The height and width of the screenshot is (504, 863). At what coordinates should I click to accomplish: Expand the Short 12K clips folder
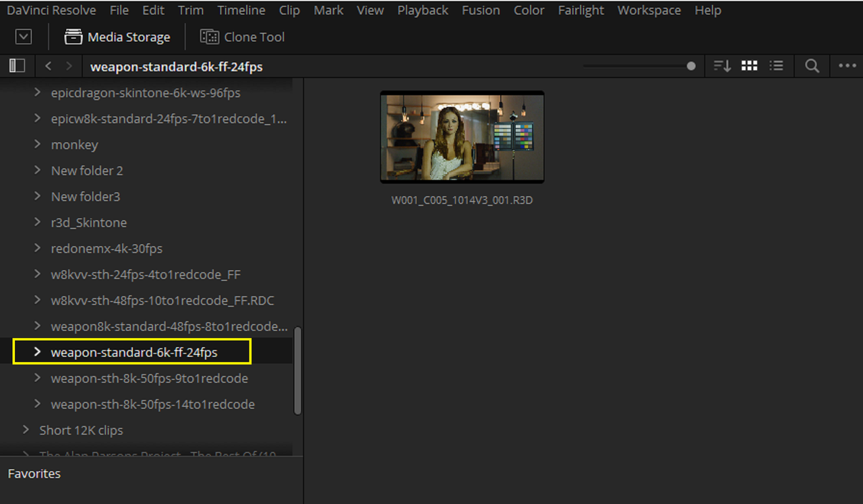[x=26, y=429]
